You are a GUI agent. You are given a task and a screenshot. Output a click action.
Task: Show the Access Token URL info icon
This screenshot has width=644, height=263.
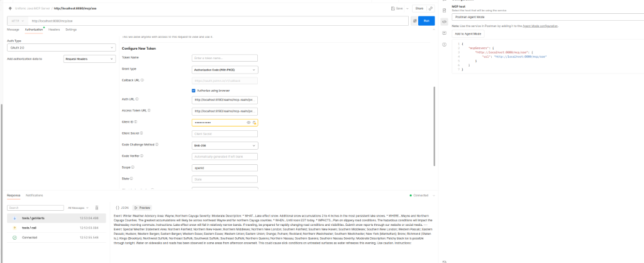click(149, 111)
